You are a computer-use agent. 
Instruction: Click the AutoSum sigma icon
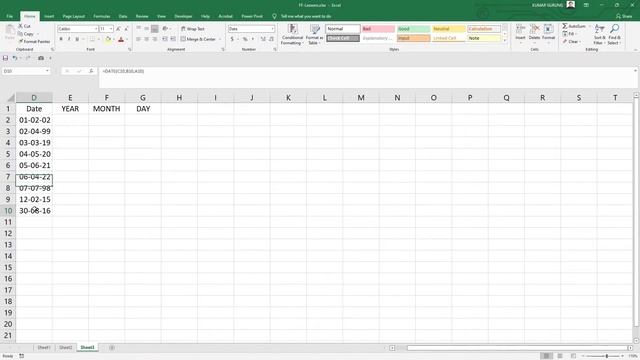(565, 26)
